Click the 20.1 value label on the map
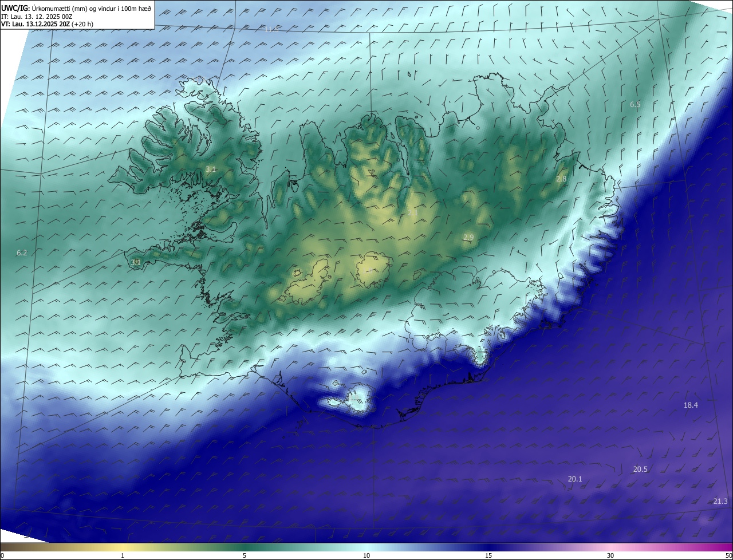 575,479
